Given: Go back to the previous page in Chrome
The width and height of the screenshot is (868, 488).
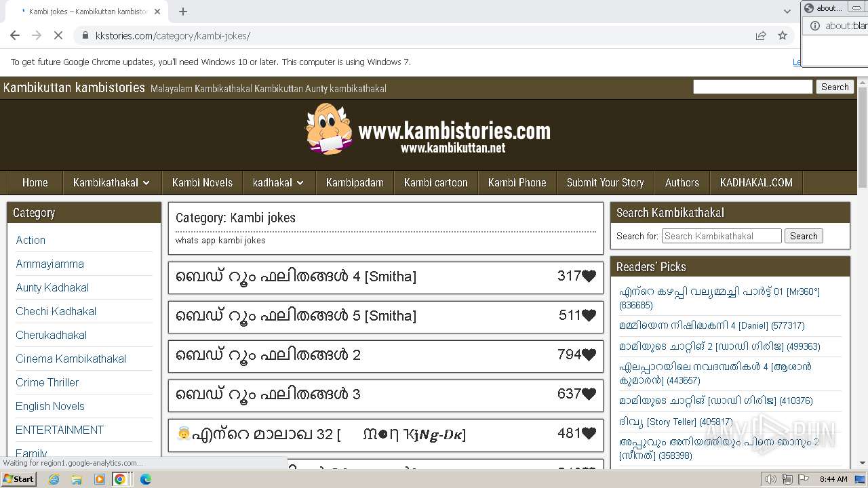Looking at the screenshot, I should coord(15,35).
